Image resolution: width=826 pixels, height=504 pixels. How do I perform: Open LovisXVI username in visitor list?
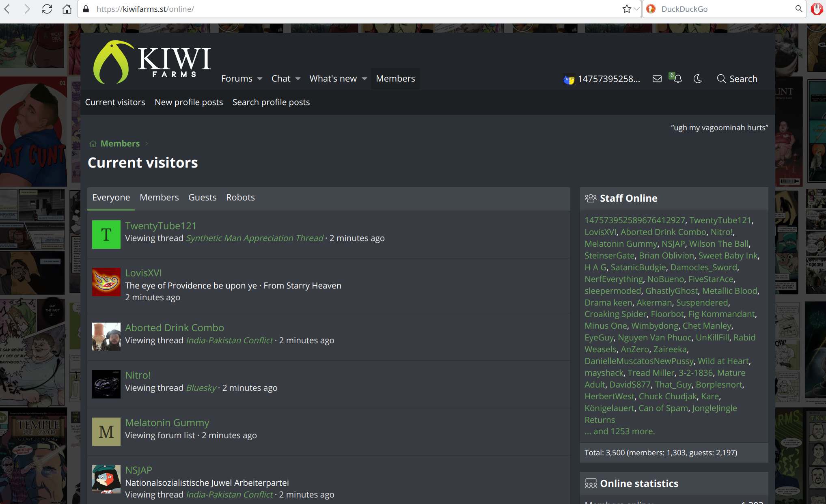click(143, 273)
